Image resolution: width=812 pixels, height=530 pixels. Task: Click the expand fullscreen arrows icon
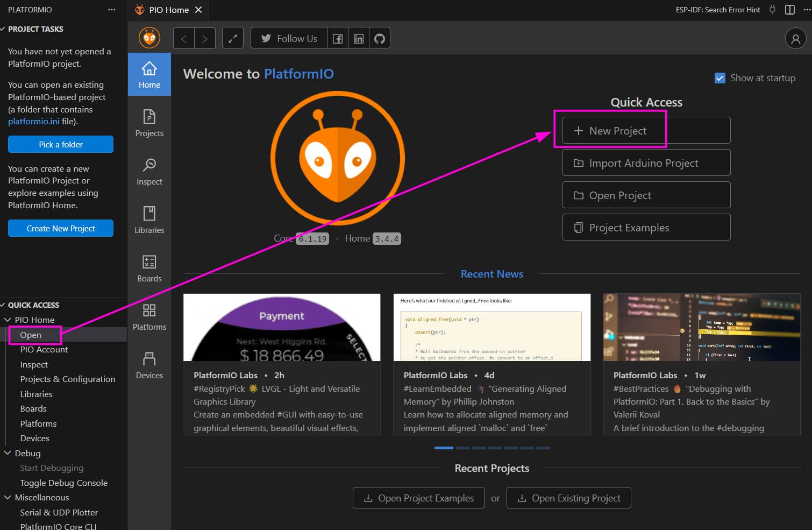click(x=233, y=38)
